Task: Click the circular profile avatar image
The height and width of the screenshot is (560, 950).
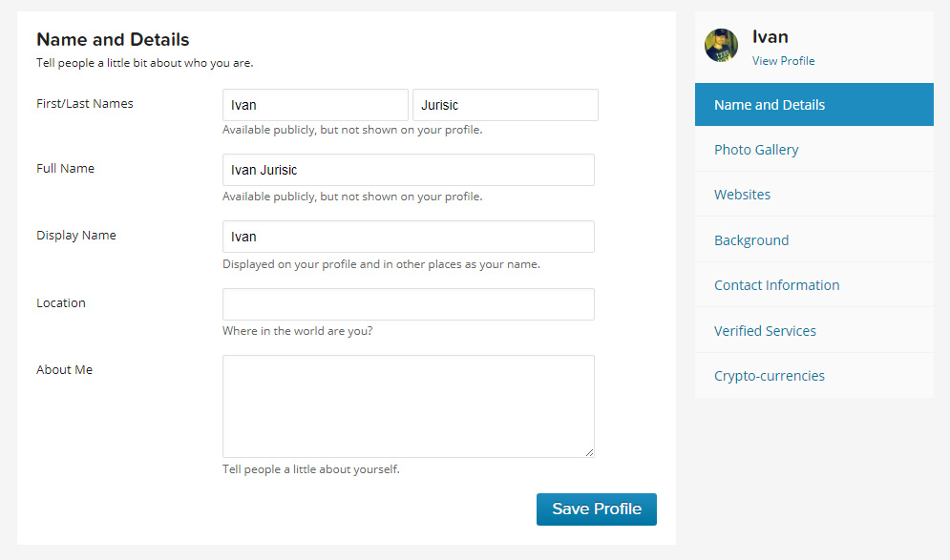Action: coord(721,45)
